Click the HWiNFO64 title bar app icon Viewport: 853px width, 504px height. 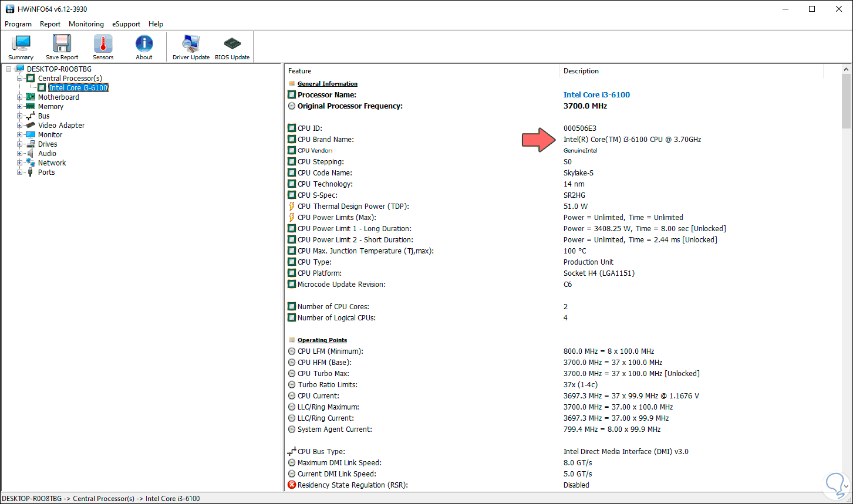[x=9, y=9]
